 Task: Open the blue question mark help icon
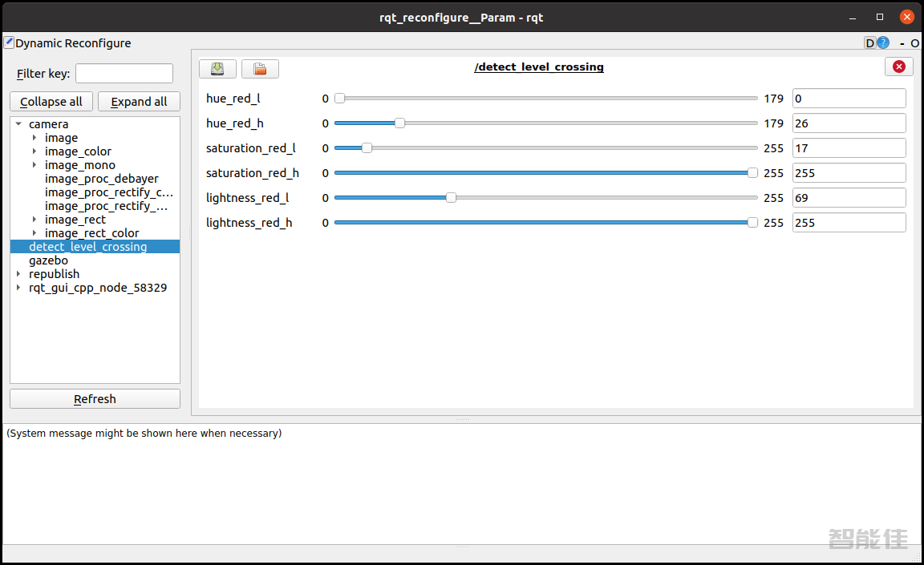point(883,43)
